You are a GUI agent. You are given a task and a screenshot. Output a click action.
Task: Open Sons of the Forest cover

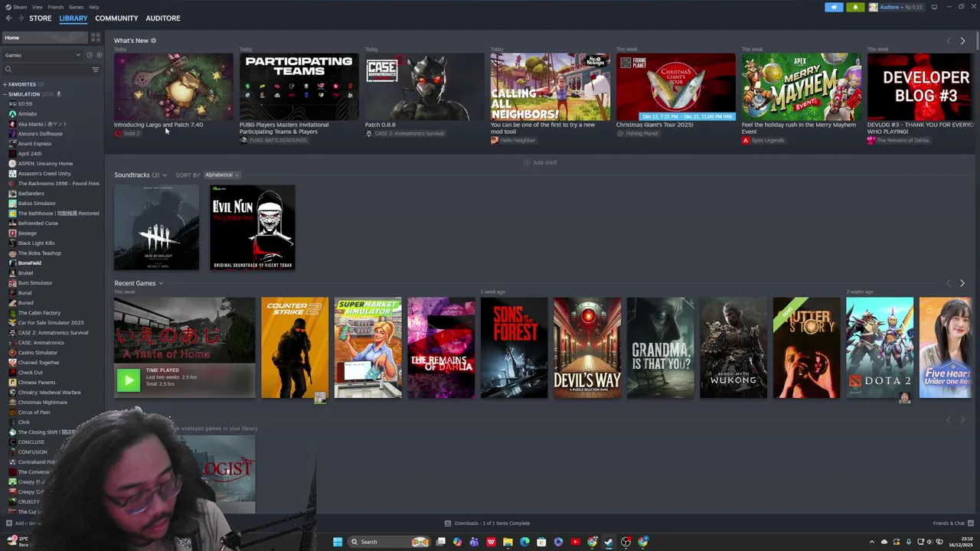coord(514,347)
